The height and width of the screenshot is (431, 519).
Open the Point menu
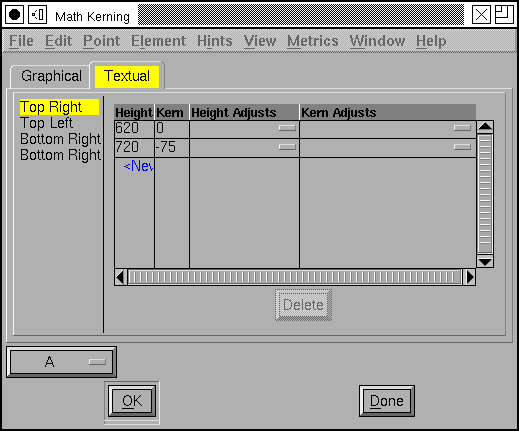[x=101, y=41]
